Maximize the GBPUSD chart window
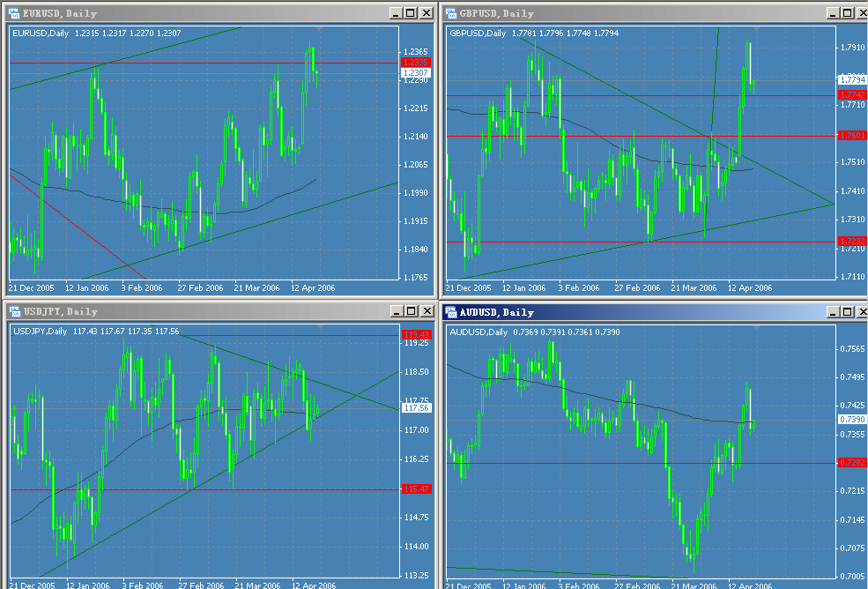The width and height of the screenshot is (868, 589). 848,13
